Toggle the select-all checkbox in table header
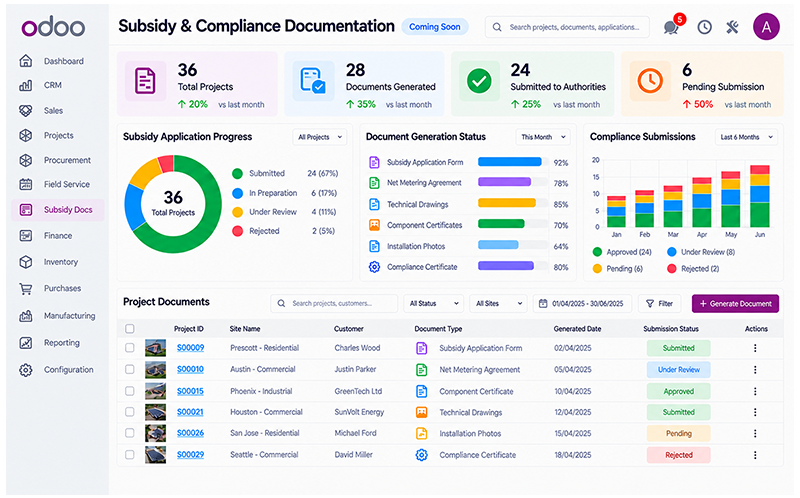 (130, 329)
